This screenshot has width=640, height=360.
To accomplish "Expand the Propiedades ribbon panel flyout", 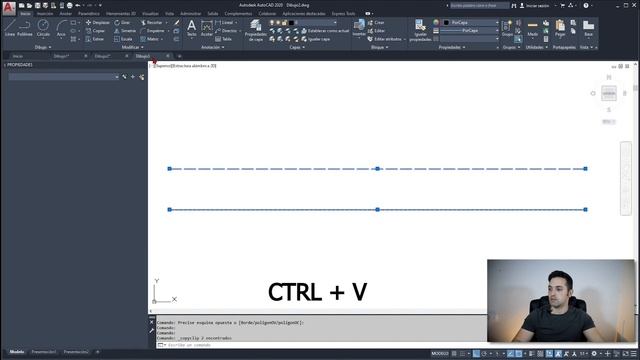I will [451, 47].
